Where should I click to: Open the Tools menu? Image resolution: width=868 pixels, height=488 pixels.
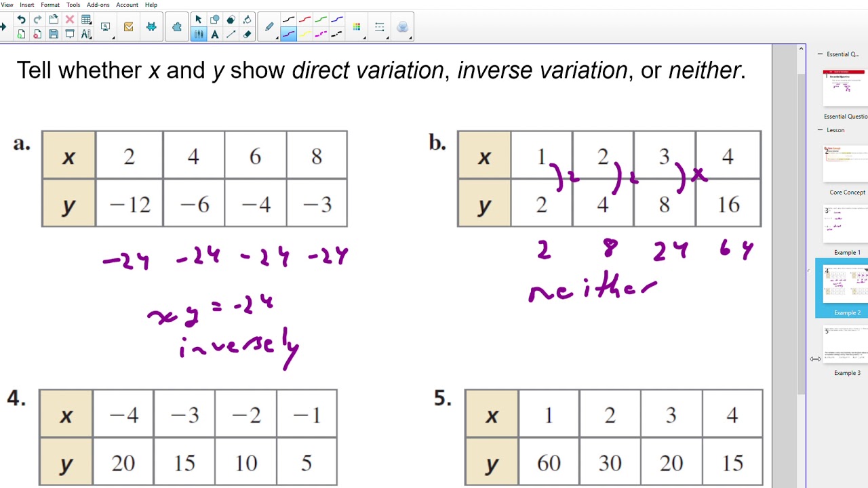click(x=73, y=5)
